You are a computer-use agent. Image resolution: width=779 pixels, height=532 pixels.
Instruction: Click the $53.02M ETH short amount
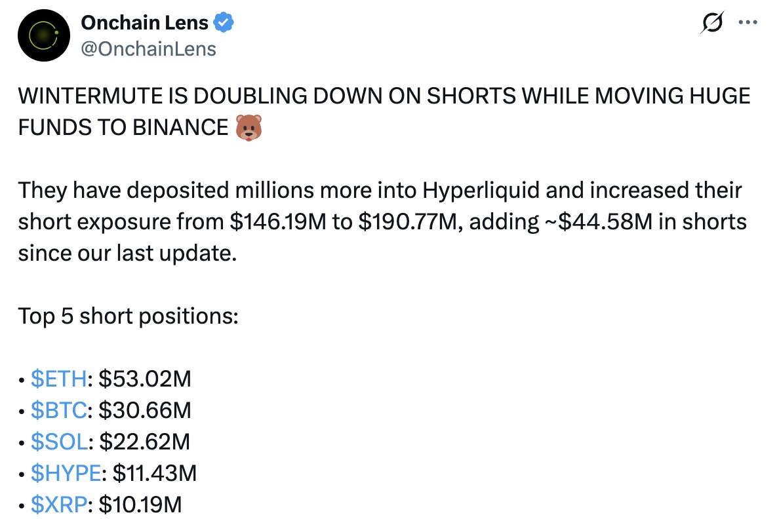pos(144,379)
